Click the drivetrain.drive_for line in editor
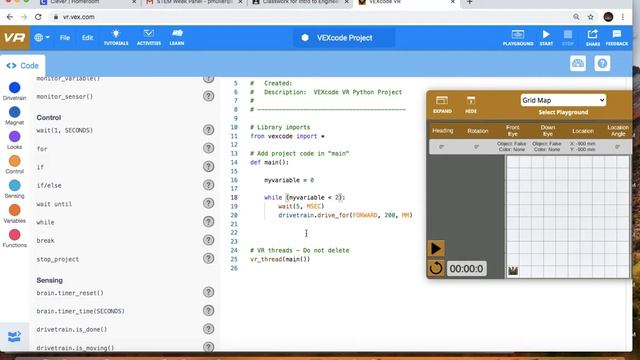Screen dimensions: 640x360 click(345, 215)
